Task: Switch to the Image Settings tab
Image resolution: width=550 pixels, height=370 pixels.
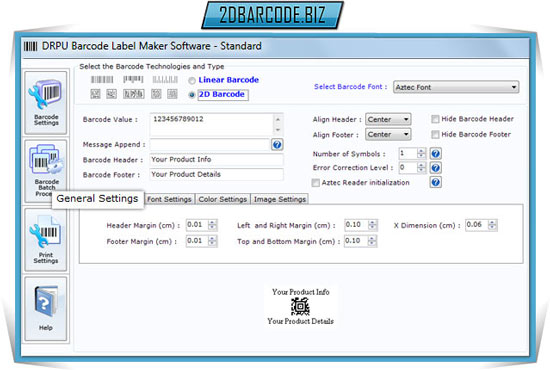Action: [x=280, y=199]
